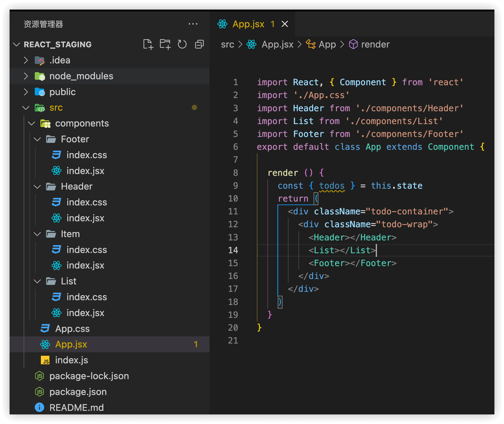Collapse the Item folder chevron
This screenshot has height=424, width=504.
37,234
